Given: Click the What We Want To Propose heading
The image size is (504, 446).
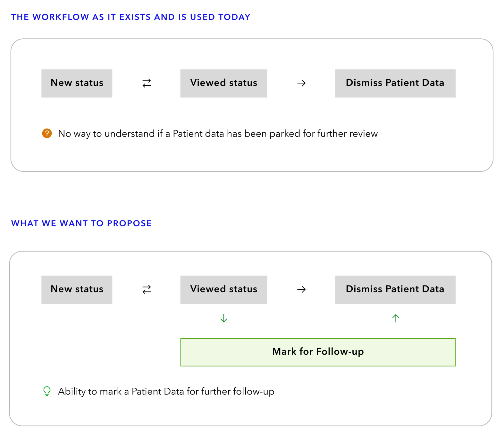Looking at the screenshot, I should point(81,223).
